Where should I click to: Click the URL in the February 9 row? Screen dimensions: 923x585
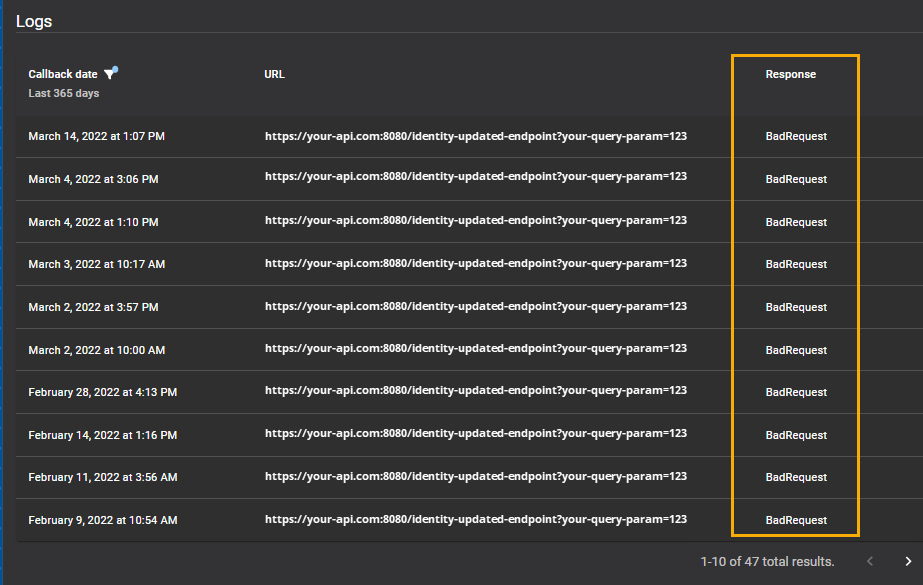tap(475, 519)
